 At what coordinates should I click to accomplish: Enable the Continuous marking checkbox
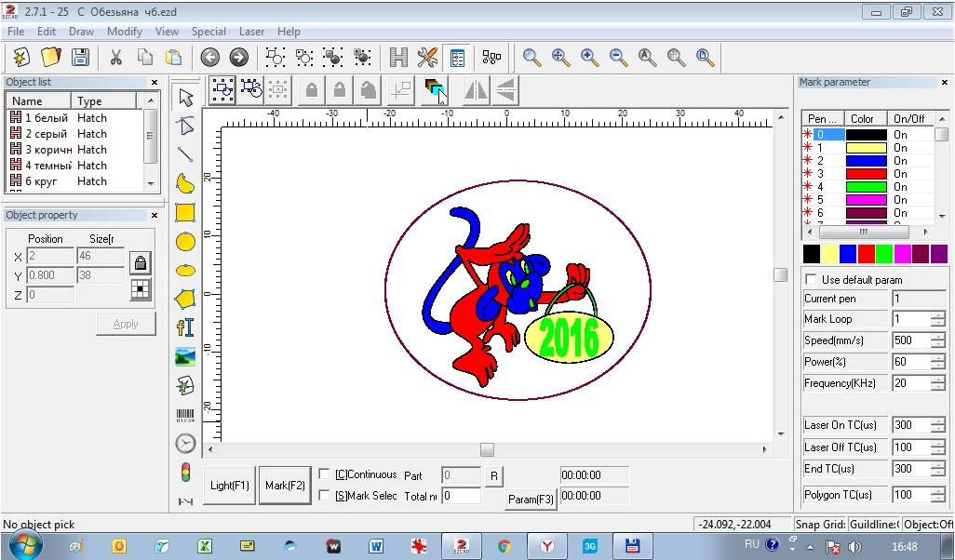pyautogui.click(x=325, y=474)
